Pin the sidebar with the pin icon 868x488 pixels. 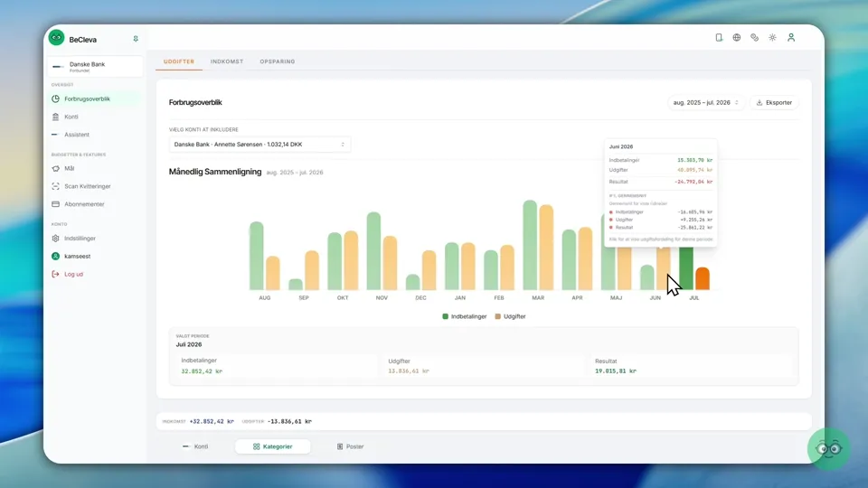click(x=136, y=39)
